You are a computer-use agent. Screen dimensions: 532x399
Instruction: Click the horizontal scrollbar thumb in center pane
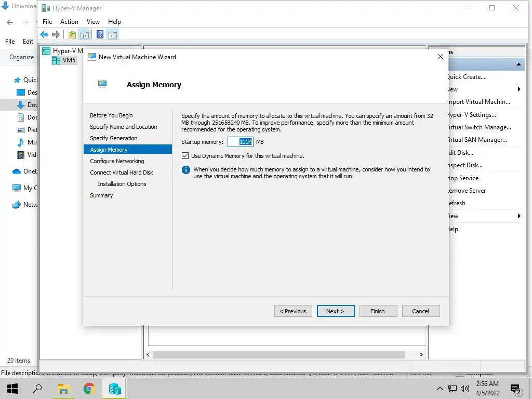279,354
